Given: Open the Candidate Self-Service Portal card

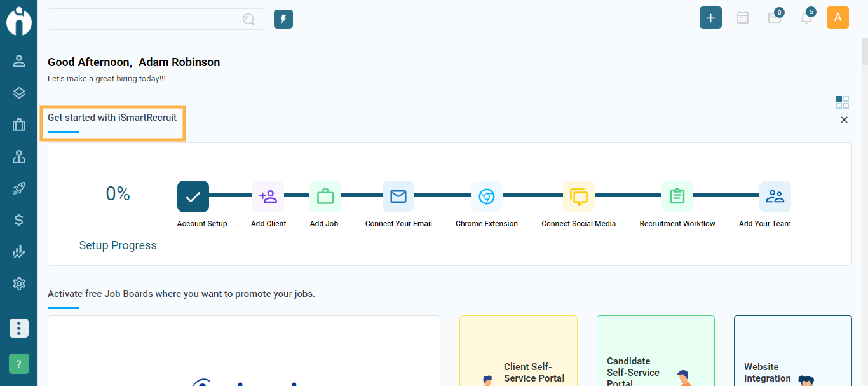Looking at the screenshot, I should [656, 351].
